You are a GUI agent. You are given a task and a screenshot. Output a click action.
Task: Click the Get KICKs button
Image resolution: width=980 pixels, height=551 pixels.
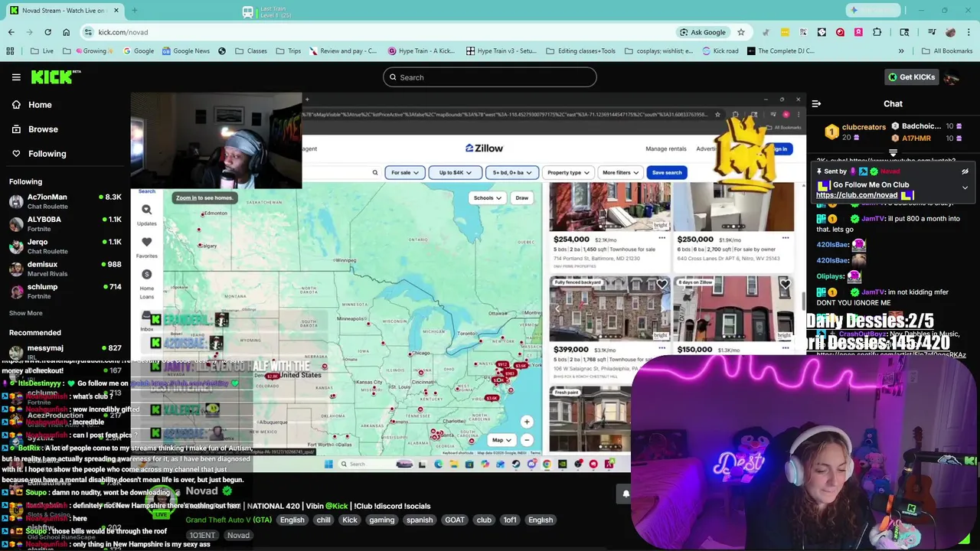click(911, 77)
